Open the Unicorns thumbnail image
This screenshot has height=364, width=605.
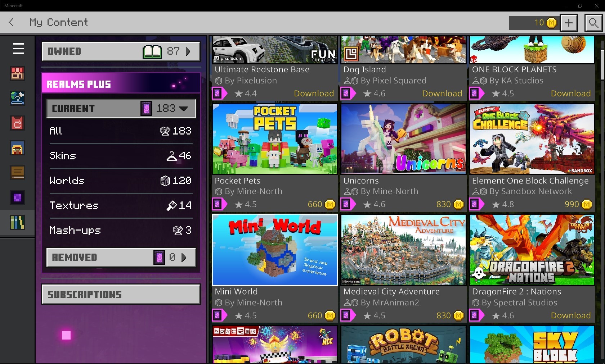[x=403, y=139]
